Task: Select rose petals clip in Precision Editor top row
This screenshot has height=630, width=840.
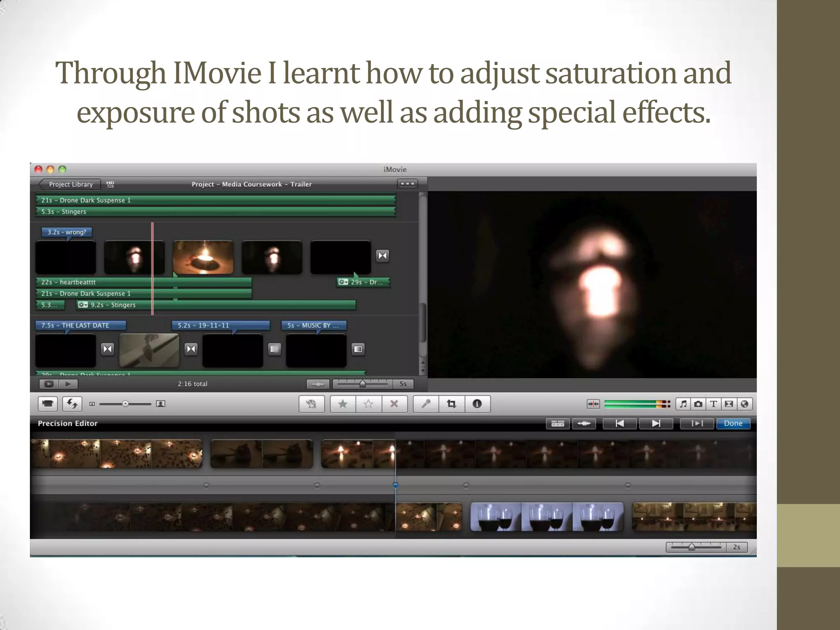Action: point(116,454)
